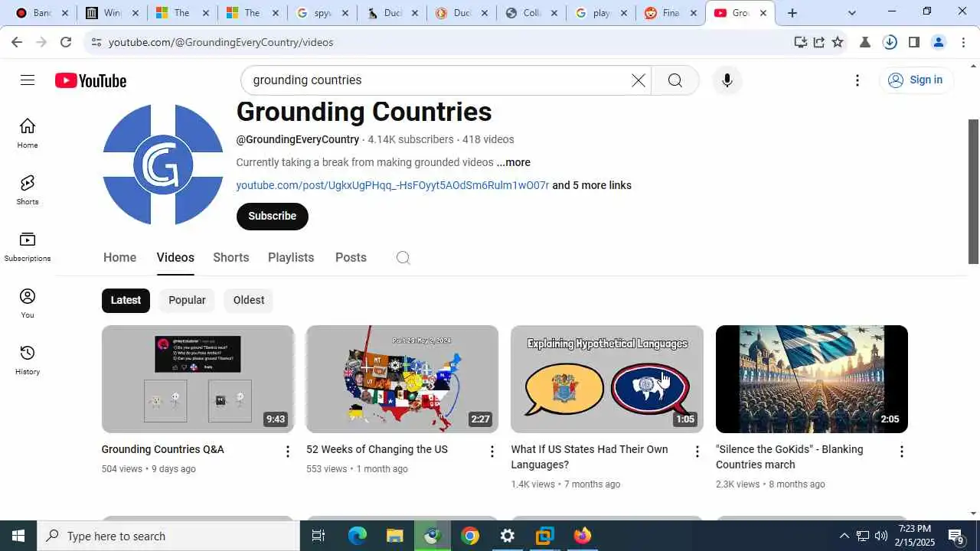Switch to the channel Videos tab
Image resolution: width=980 pixels, height=551 pixels.
tap(175, 258)
